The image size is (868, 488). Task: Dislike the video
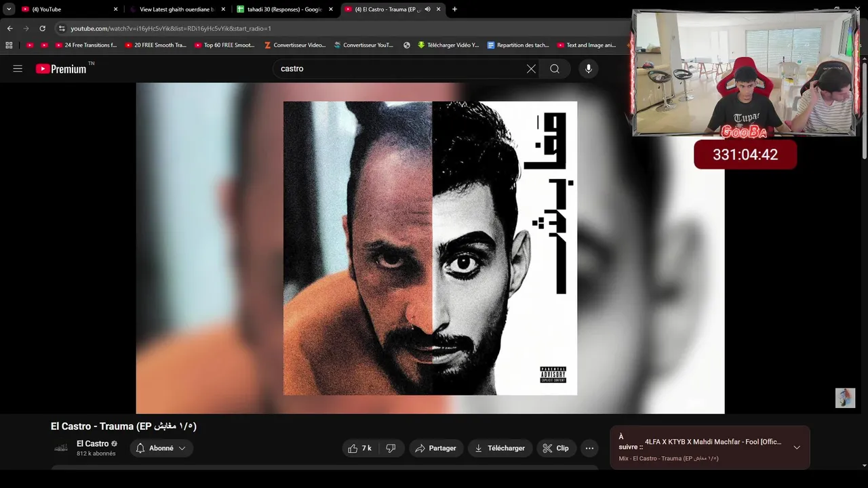391,448
